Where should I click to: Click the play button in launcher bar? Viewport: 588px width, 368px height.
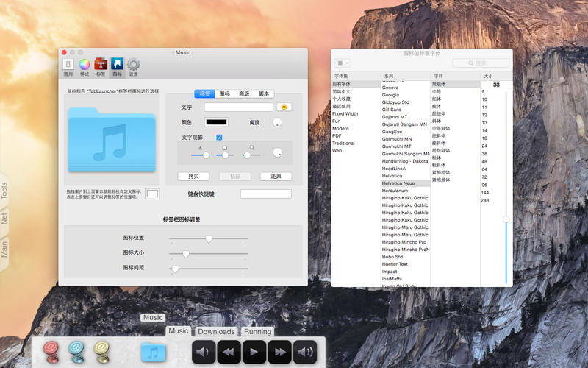coord(254,352)
